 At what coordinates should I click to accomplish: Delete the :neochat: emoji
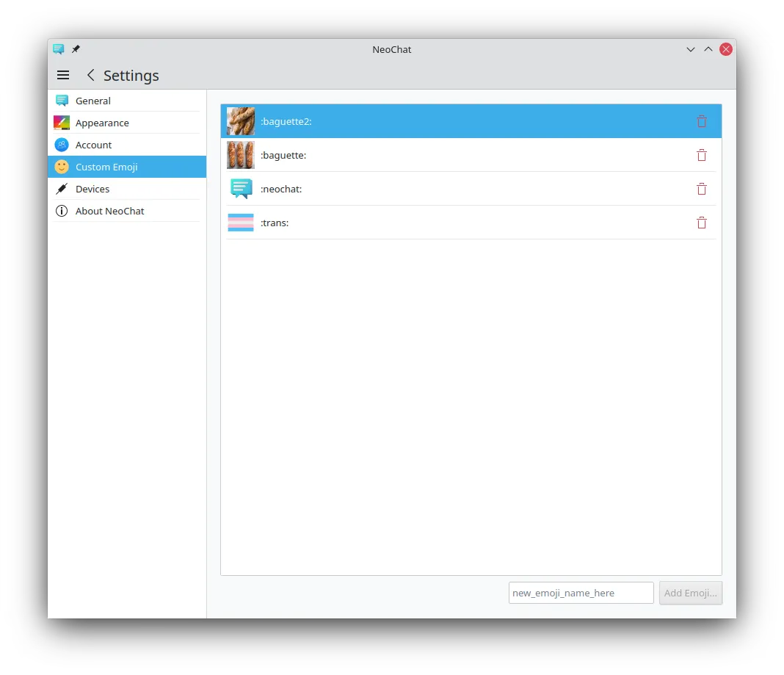pos(702,189)
